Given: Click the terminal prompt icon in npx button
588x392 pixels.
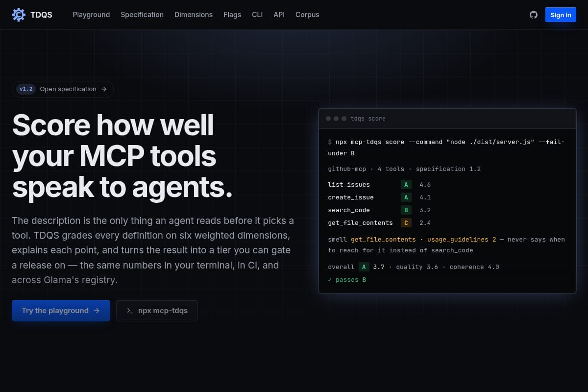Looking at the screenshot, I should [130, 311].
